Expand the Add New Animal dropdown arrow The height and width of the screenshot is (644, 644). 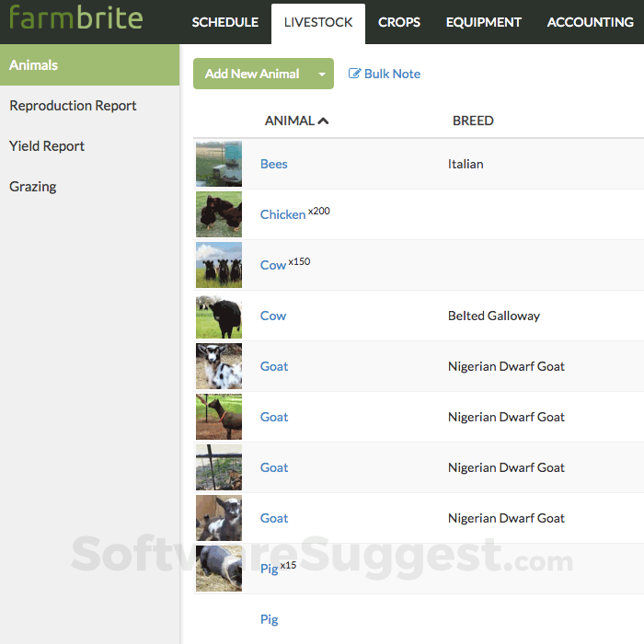click(322, 74)
